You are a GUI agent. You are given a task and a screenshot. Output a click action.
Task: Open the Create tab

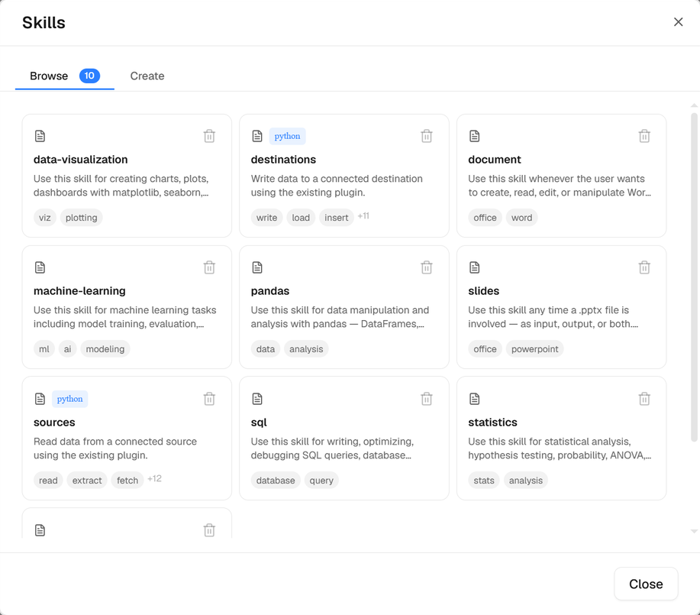147,76
